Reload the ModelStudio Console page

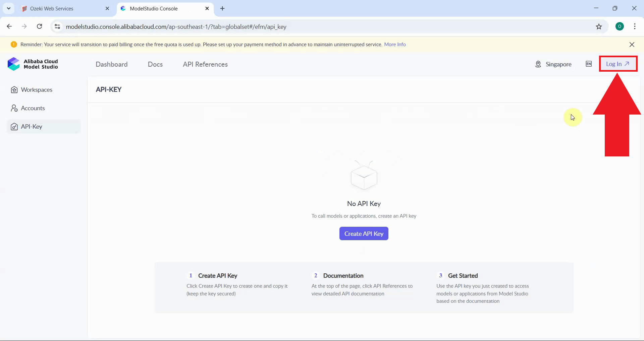[x=39, y=26]
